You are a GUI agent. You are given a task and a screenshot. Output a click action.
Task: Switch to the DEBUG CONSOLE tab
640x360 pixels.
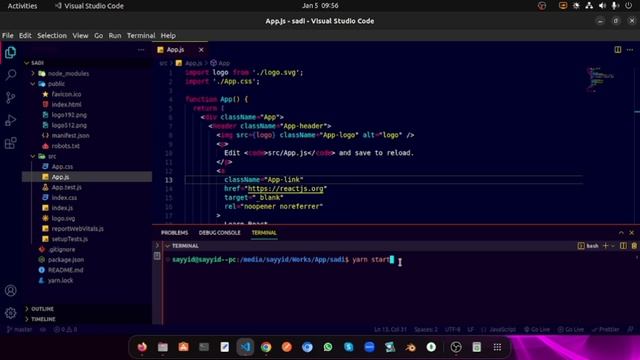(x=219, y=233)
